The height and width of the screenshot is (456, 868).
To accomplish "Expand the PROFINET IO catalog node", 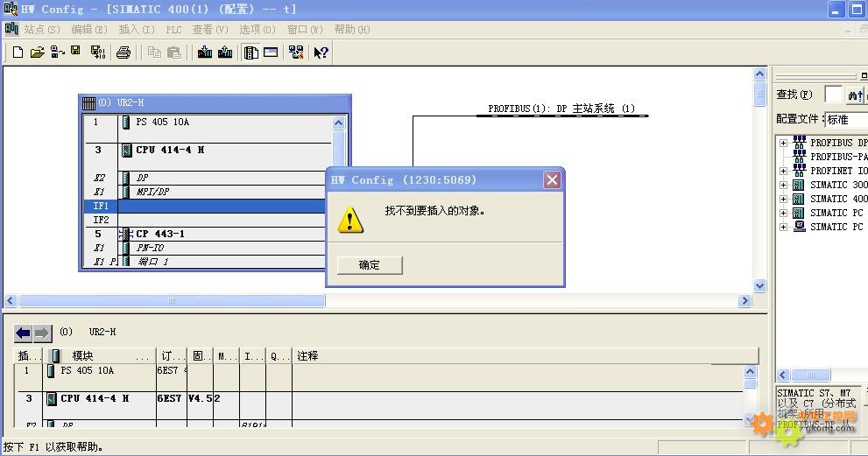I will click(783, 171).
